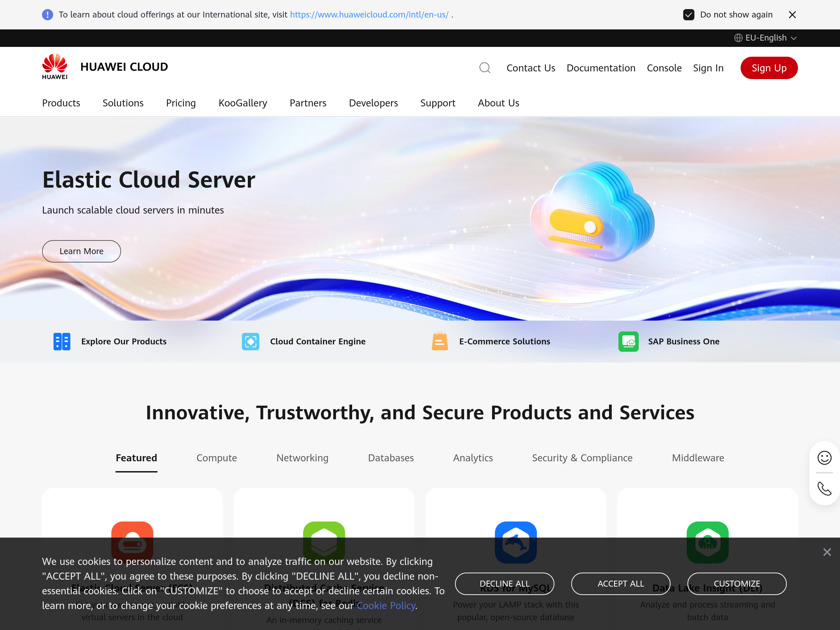This screenshot has width=840, height=630.
Task: Click the Explore Our Products label
Action: pos(124,341)
